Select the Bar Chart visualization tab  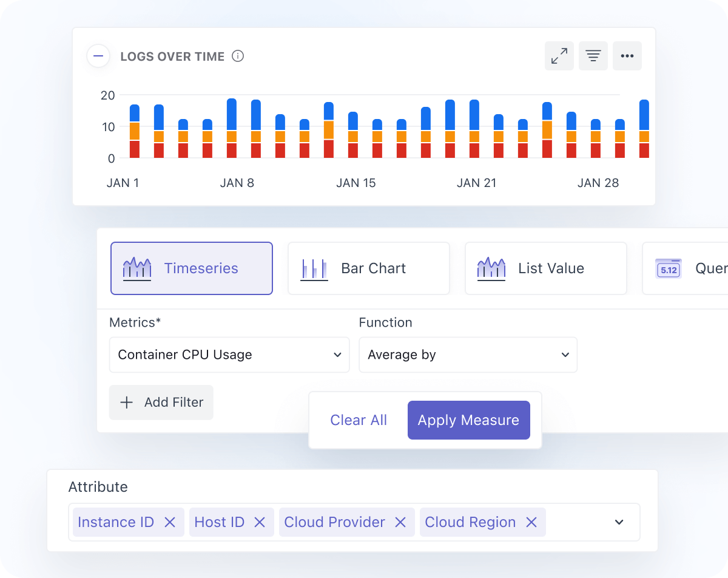click(x=369, y=268)
